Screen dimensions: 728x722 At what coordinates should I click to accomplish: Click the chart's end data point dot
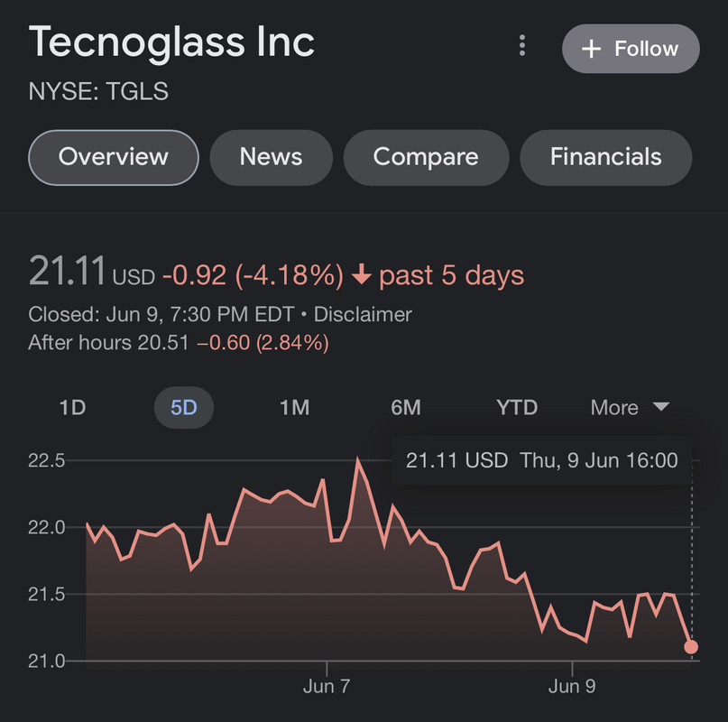coord(691,646)
